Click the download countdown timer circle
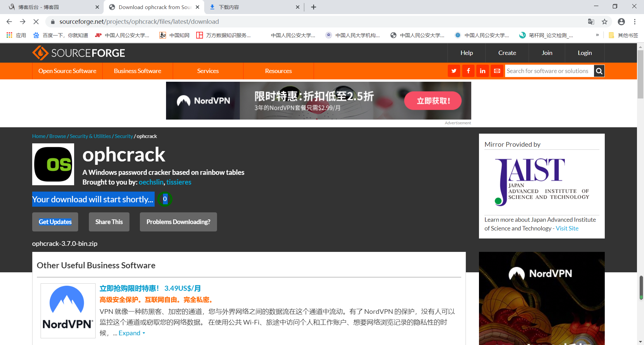The image size is (644, 345). [165, 199]
